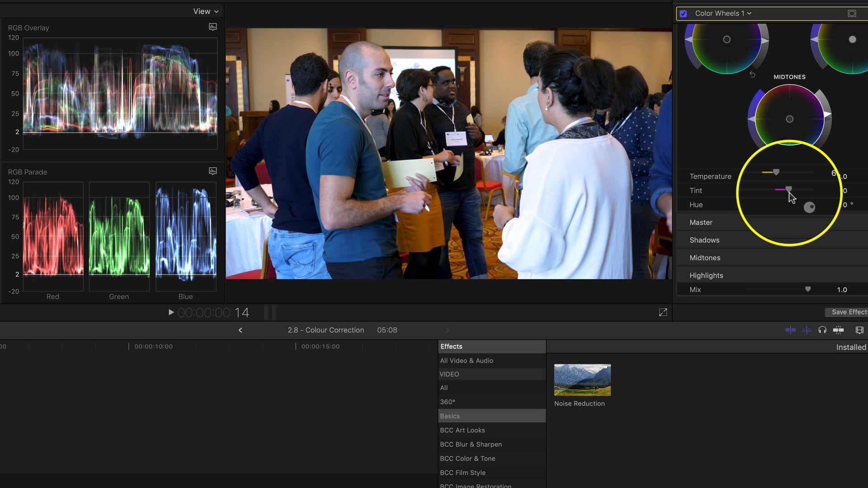Viewport: 868px width, 488px height.
Task: Open clip appearance via the filmstrip icon
Action: pyautogui.click(x=859, y=330)
